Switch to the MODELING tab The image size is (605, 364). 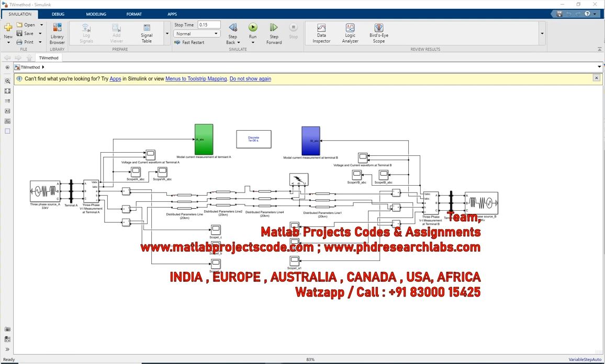click(96, 14)
